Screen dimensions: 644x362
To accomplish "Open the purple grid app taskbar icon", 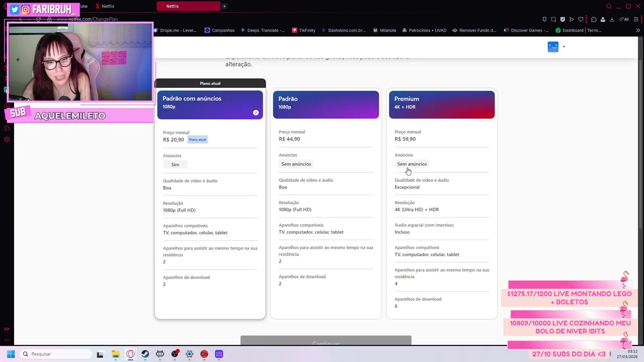I will click(219, 354).
